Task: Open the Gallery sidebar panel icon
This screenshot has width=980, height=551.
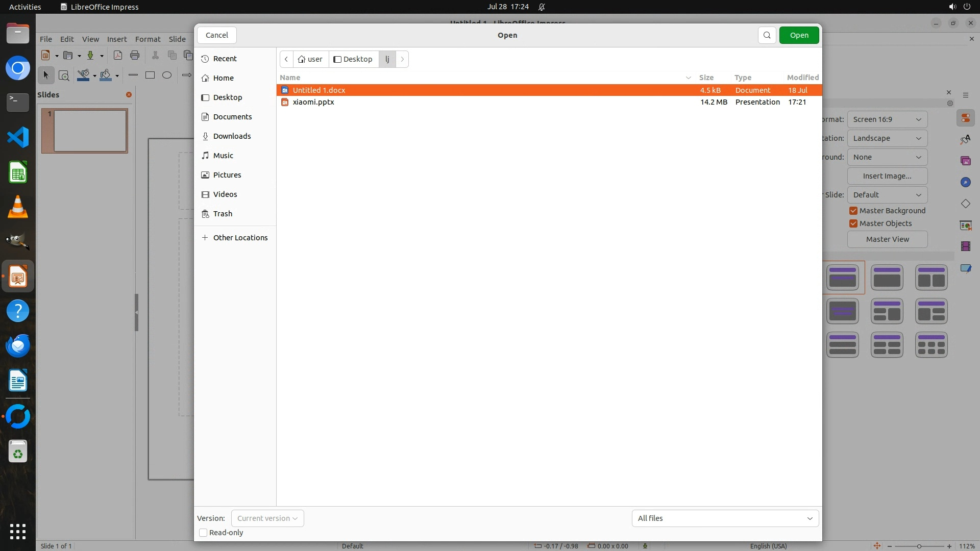Action: click(965, 161)
